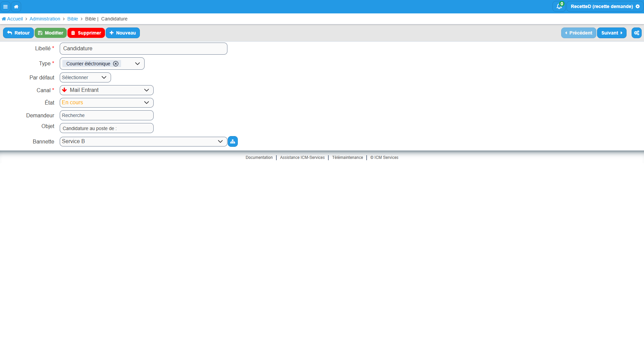Open the État En cours dropdown

pyautogui.click(x=107, y=103)
